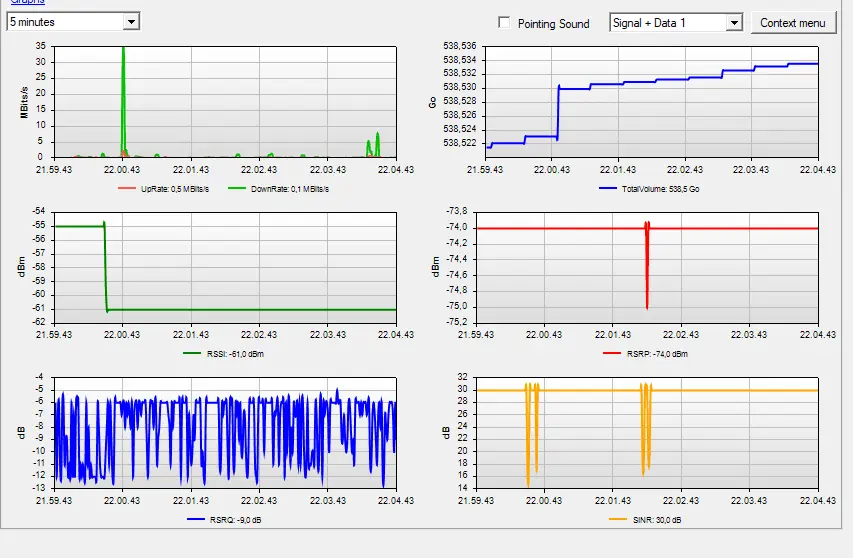The width and height of the screenshot is (853, 558).
Task: Click the UpRate legend red swatch
Action: pos(127,189)
